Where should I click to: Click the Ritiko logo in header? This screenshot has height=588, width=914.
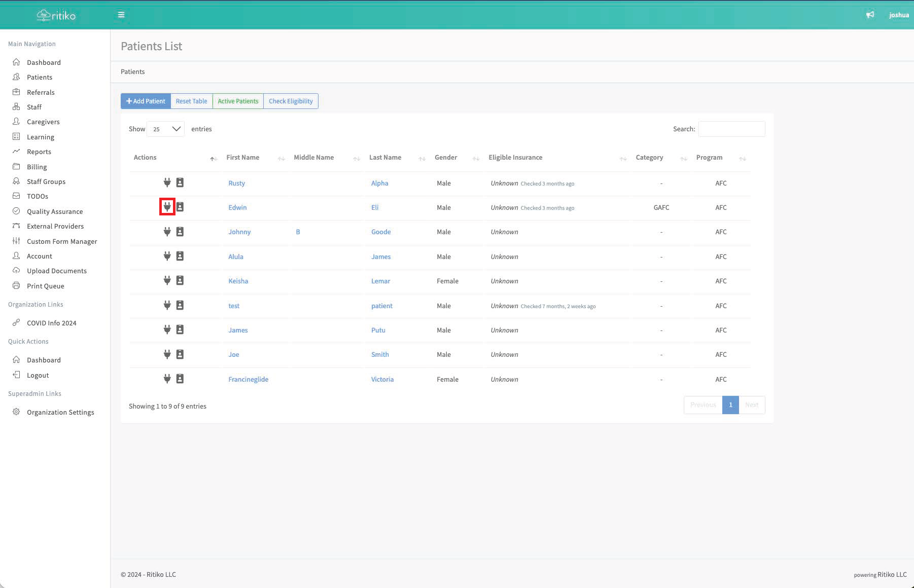click(56, 15)
